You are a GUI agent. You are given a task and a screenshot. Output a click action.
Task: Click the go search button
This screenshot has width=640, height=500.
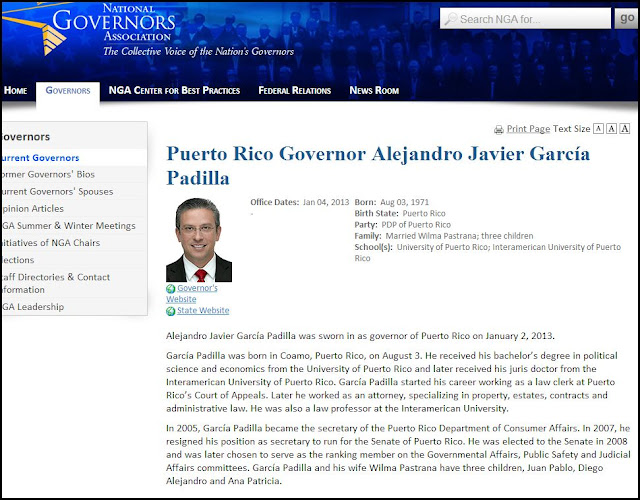click(627, 18)
